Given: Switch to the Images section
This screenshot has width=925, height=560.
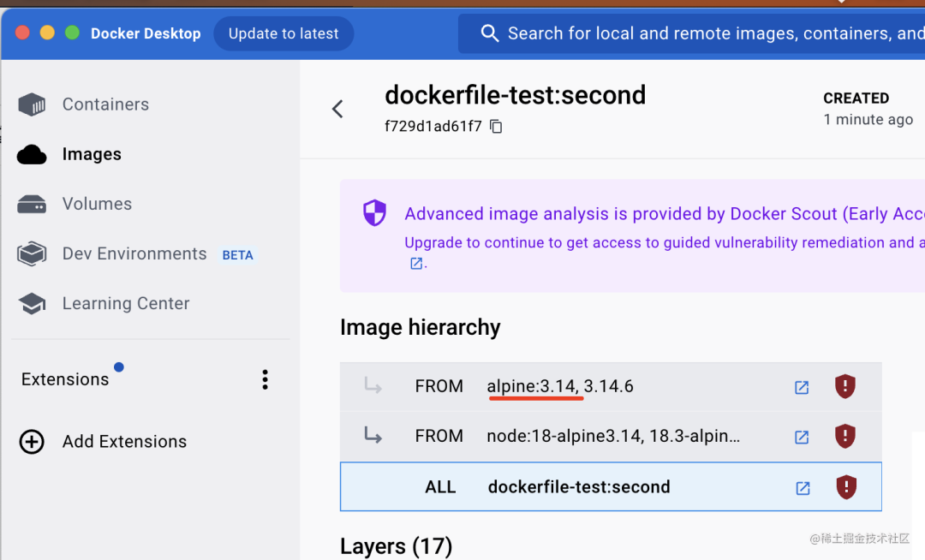Looking at the screenshot, I should pyautogui.click(x=92, y=154).
